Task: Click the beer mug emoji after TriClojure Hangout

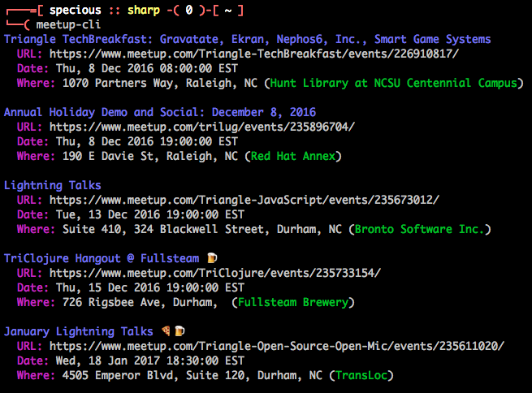Action: tap(212, 258)
